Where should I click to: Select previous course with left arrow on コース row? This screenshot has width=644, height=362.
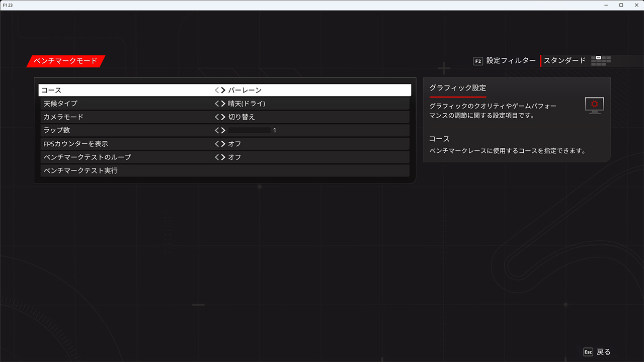point(217,90)
